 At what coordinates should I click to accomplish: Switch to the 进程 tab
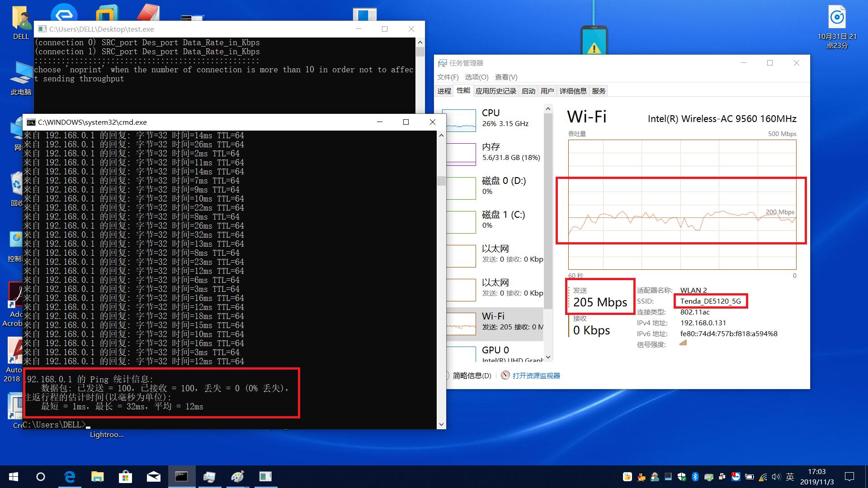[444, 91]
